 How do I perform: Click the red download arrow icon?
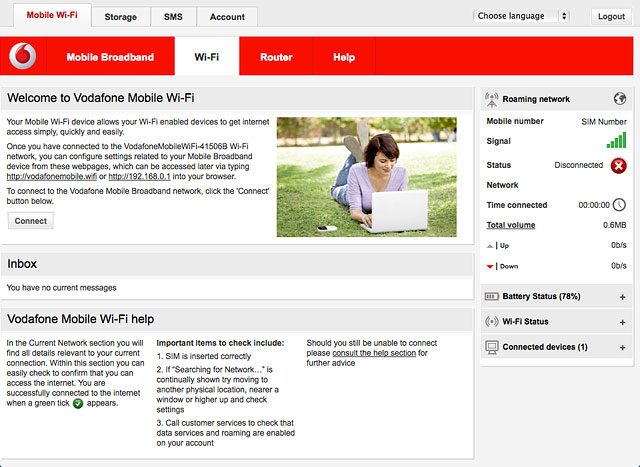click(490, 267)
